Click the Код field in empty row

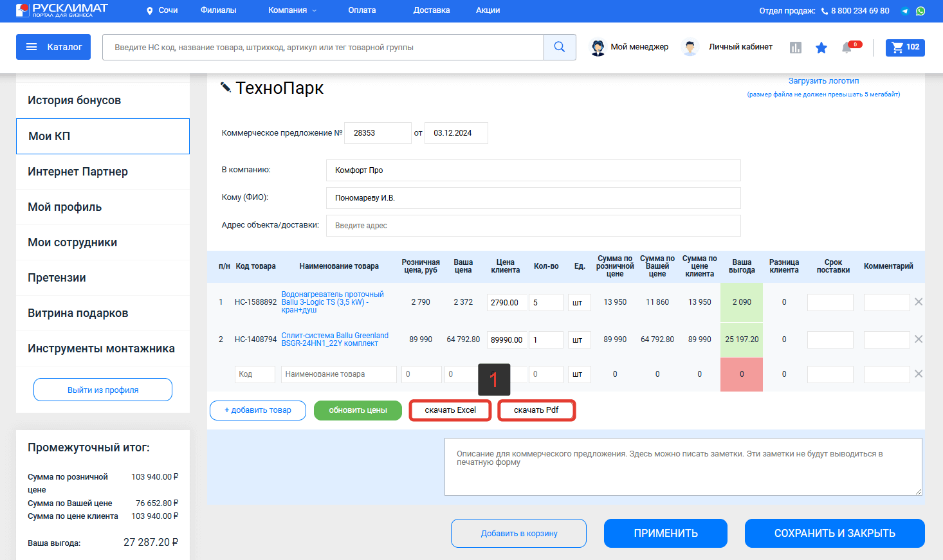[255, 374]
